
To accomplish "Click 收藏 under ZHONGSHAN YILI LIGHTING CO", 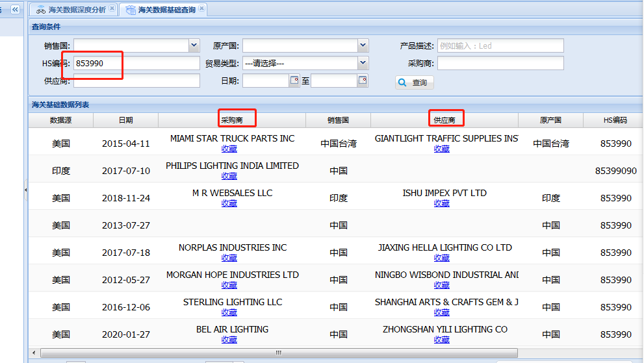I will coord(441,340).
